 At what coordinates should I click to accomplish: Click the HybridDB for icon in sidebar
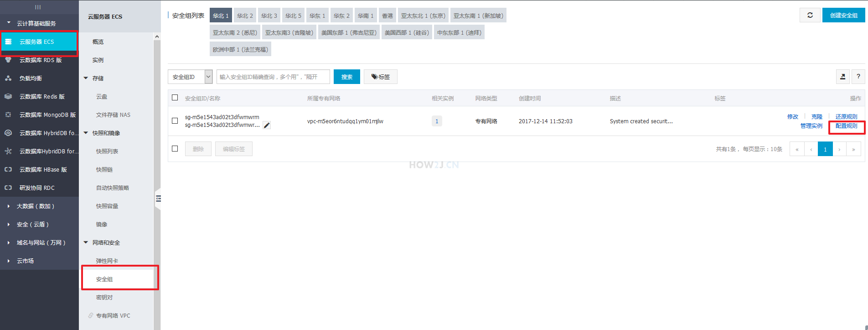(8, 151)
